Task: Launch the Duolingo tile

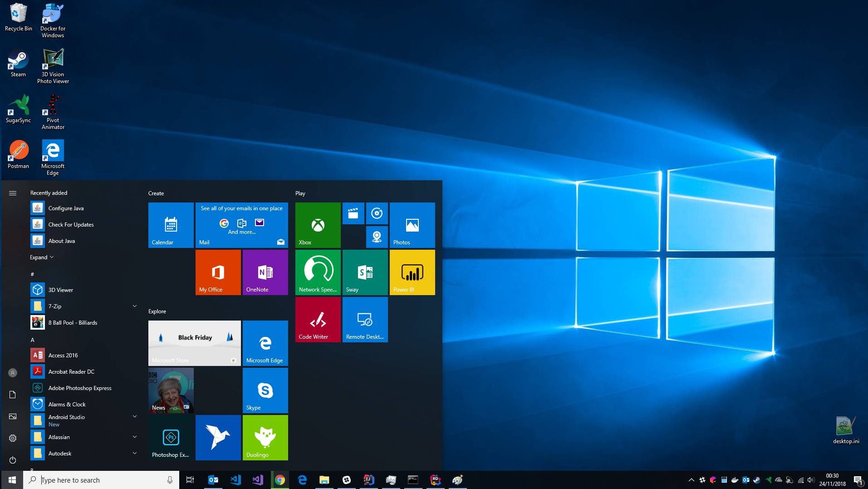Action: coord(265,438)
